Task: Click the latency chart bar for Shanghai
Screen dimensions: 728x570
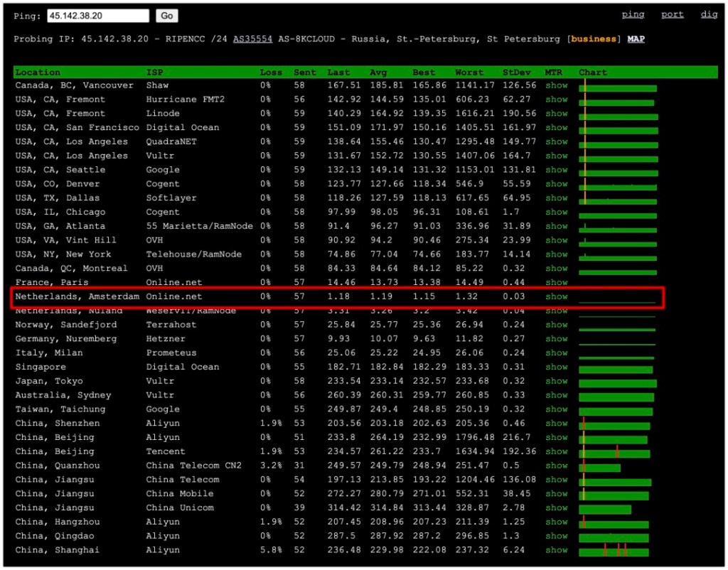Action: click(x=614, y=552)
